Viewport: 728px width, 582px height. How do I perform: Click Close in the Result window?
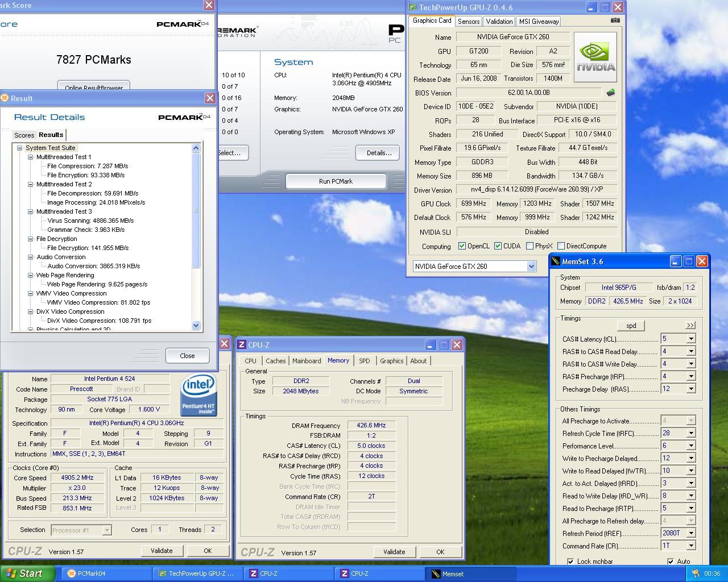[187, 356]
